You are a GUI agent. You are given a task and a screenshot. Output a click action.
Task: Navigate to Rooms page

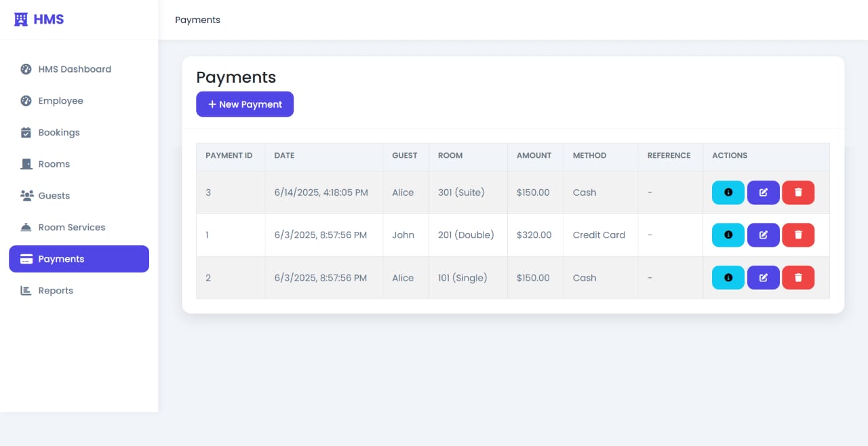(79, 164)
